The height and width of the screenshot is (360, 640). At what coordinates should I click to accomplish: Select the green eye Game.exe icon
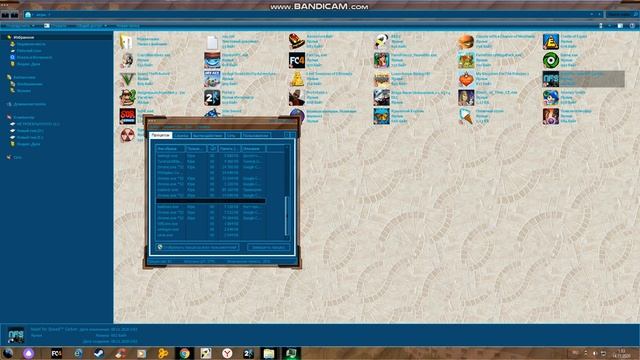551,60
